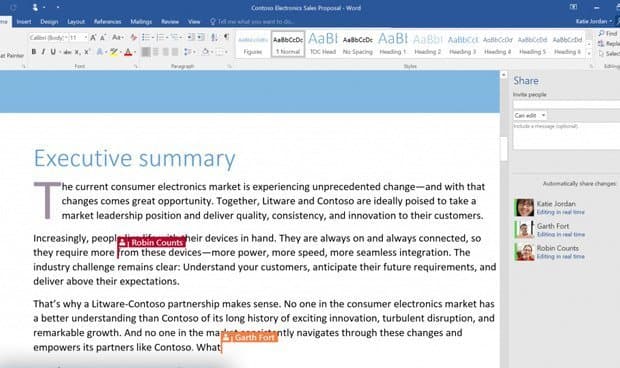Shrink font size icon
The image size is (620, 368).
(x=103, y=38)
